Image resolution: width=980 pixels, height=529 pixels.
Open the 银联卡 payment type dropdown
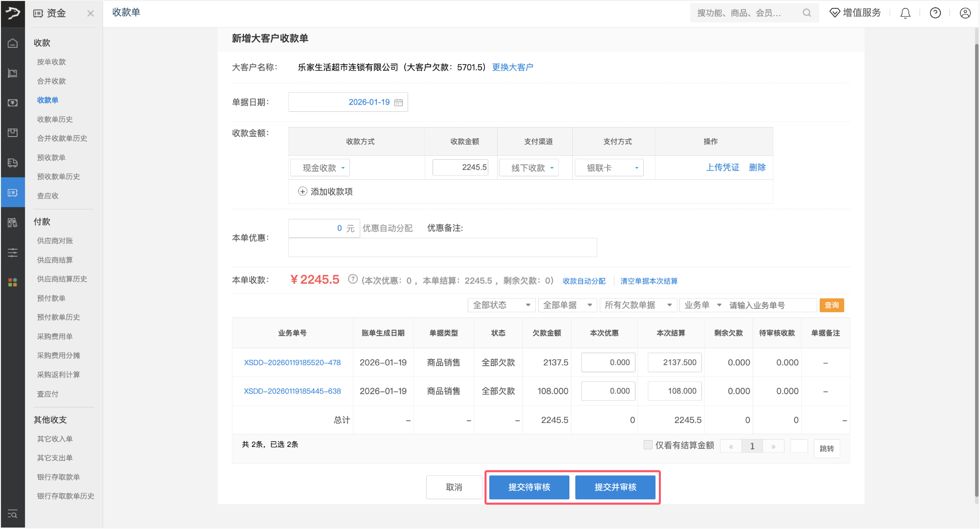[x=610, y=168]
